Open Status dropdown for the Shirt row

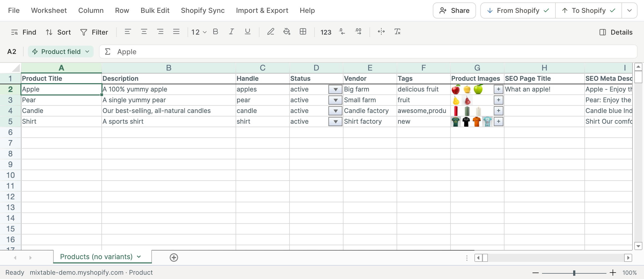pos(335,122)
